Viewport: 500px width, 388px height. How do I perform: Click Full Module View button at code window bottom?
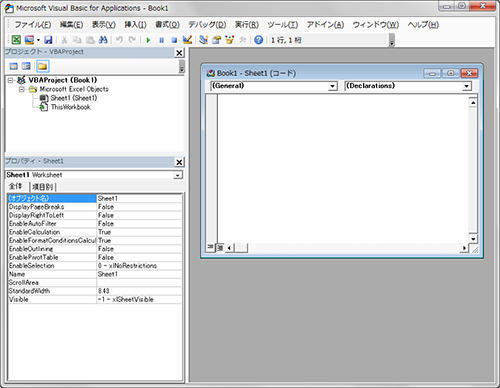pyautogui.click(x=220, y=248)
